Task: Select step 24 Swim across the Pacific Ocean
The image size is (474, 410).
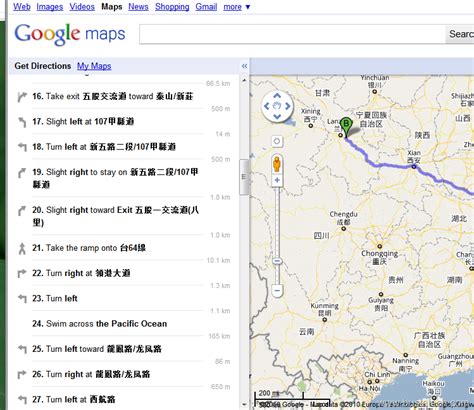Action: point(100,324)
